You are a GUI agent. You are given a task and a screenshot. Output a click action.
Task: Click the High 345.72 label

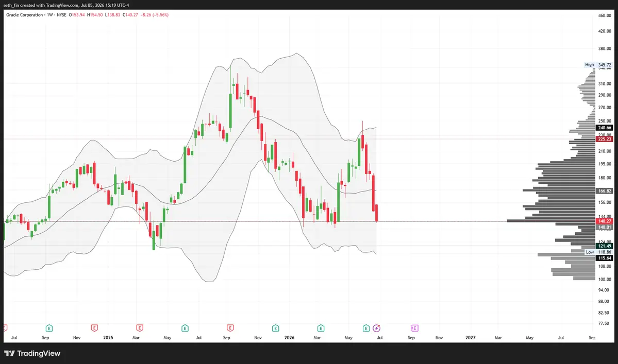pyautogui.click(x=598, y=64)
